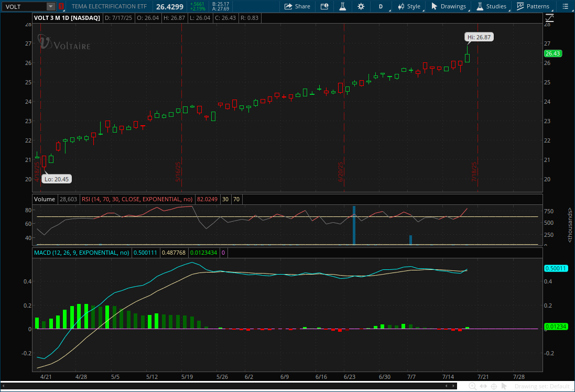Click the beaker icon beside the gear
The image size is (575, 392).
(x=342, y=6)
